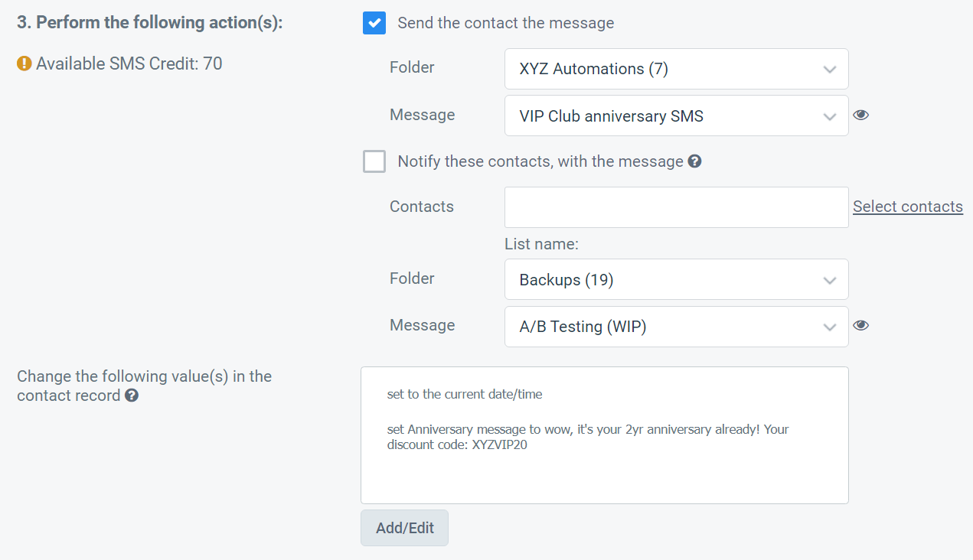Click the Add/Edit button
Viewport: 973px width, 560px height.
point(404,528)
